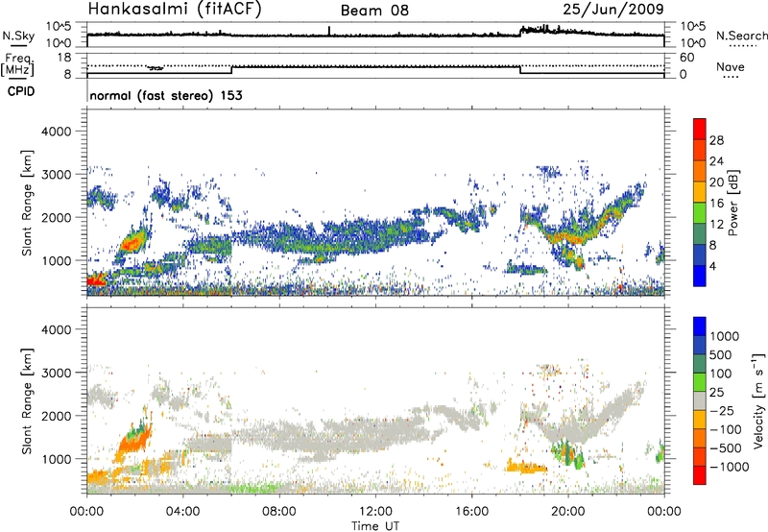Click the frequency step-up near 06:00
This screenshot has width=768, height=532.
click(x=231, y=69)
